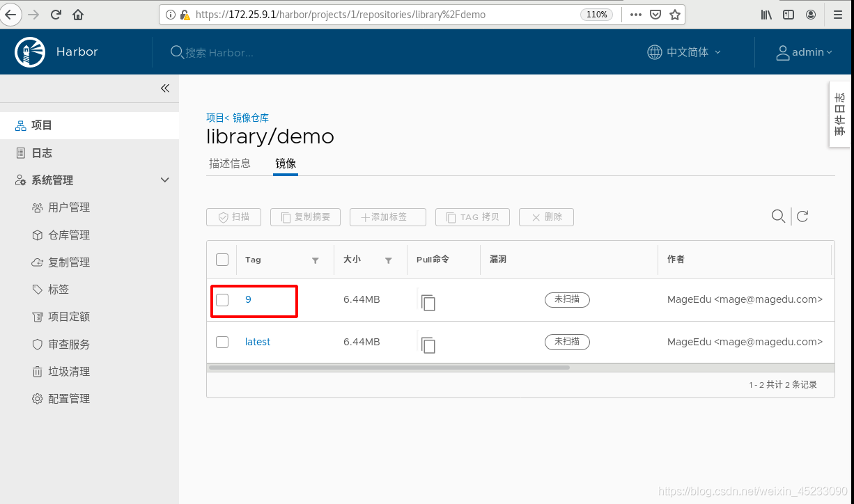Open the 事件日志 side panel tab
The image size is (854, 504).
pos(841,114)
